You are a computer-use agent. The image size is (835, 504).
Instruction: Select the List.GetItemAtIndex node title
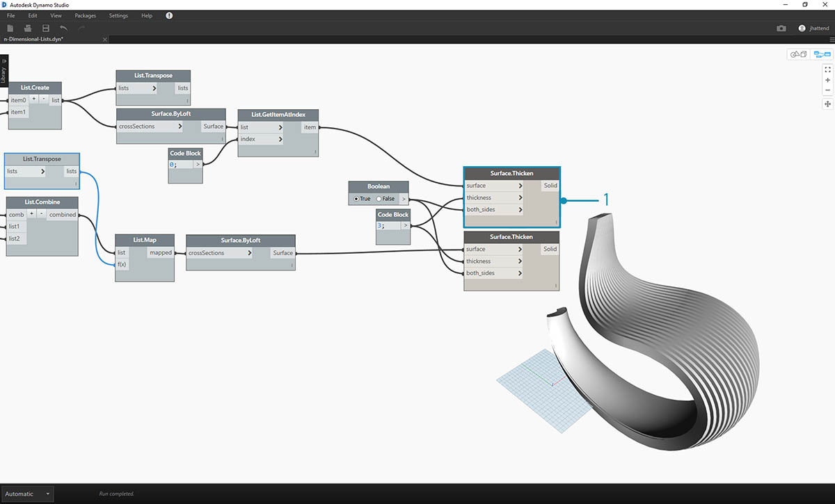pyautogui.click(x=278, y=114)
